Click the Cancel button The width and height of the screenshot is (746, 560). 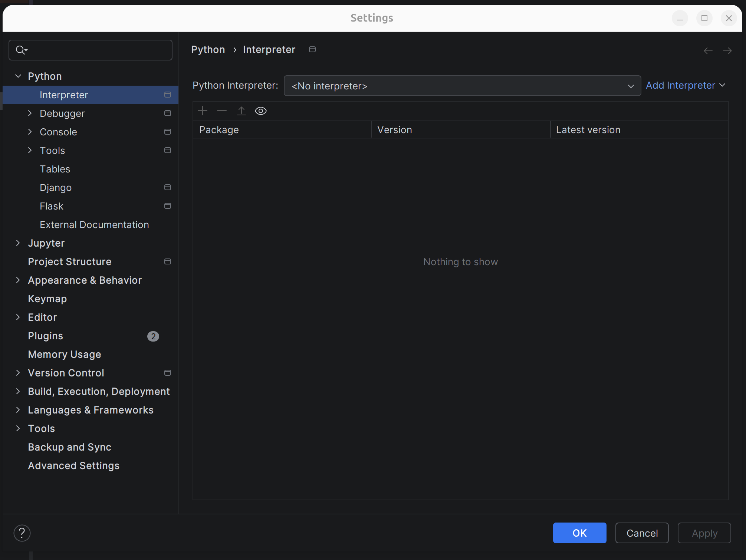(x=642, y=533)
